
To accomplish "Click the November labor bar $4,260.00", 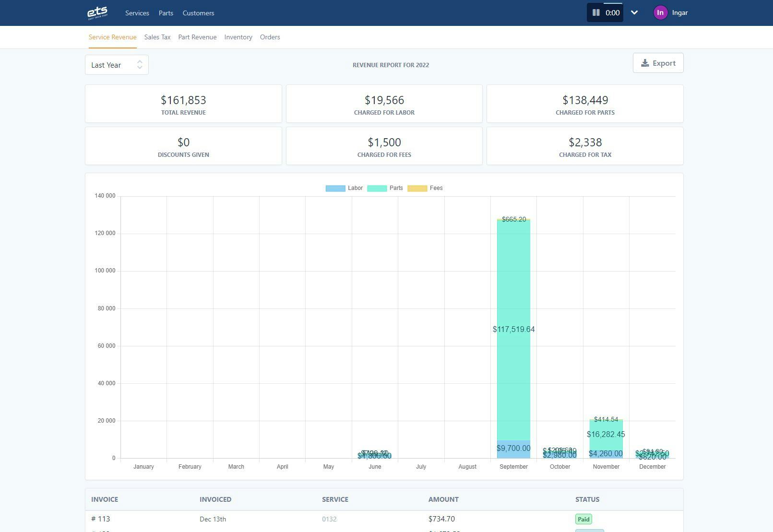I will 606,454.
